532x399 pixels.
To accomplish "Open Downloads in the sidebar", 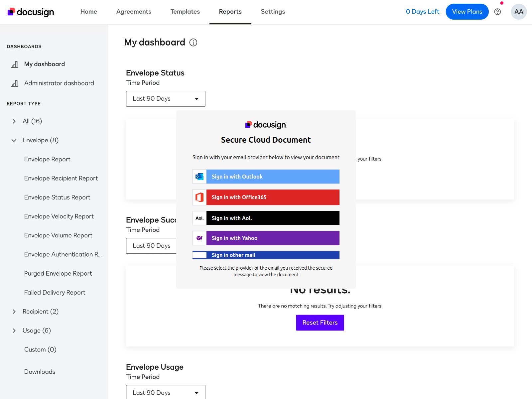I will (40, 372).
